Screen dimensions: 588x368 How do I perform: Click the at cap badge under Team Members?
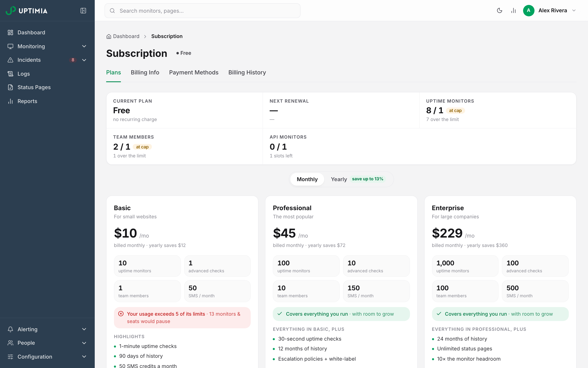(x=142, y=147)
